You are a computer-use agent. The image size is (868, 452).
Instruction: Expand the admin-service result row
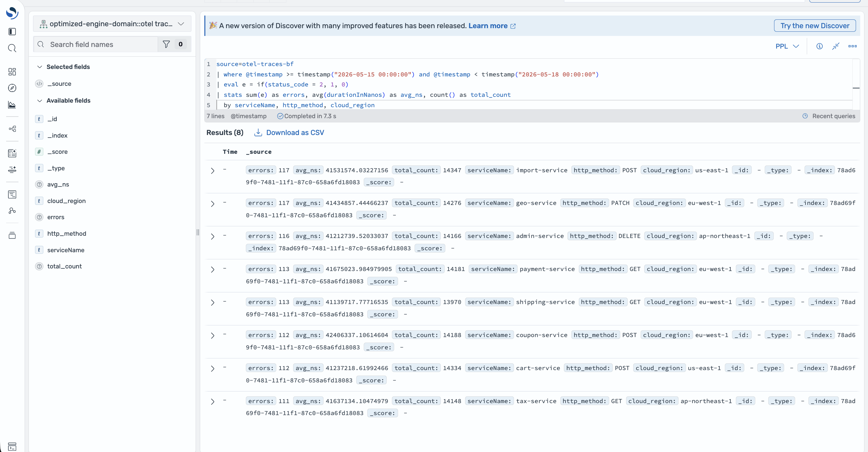click(x=212, y=237)
